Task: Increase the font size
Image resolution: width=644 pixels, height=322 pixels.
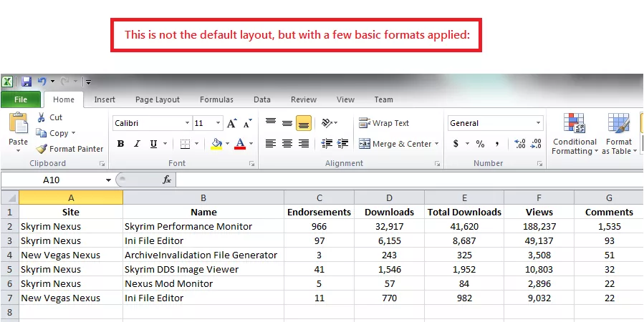Action: [x=231, y=123]
